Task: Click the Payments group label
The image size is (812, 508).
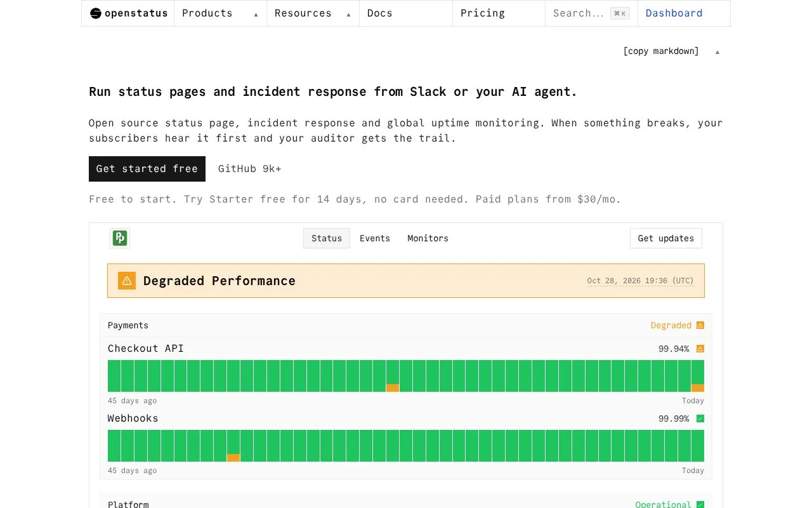Action: tap(128, 325)
